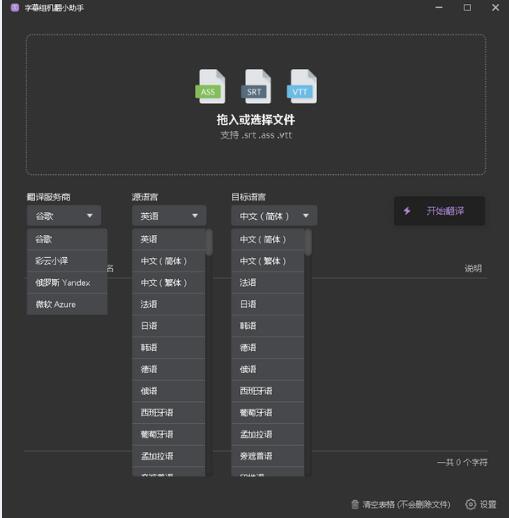509x518 pixels.
Task: Expand the translation provider dropdown showing 谷歌
Action: pyautogui.click(x=64, y=216)
